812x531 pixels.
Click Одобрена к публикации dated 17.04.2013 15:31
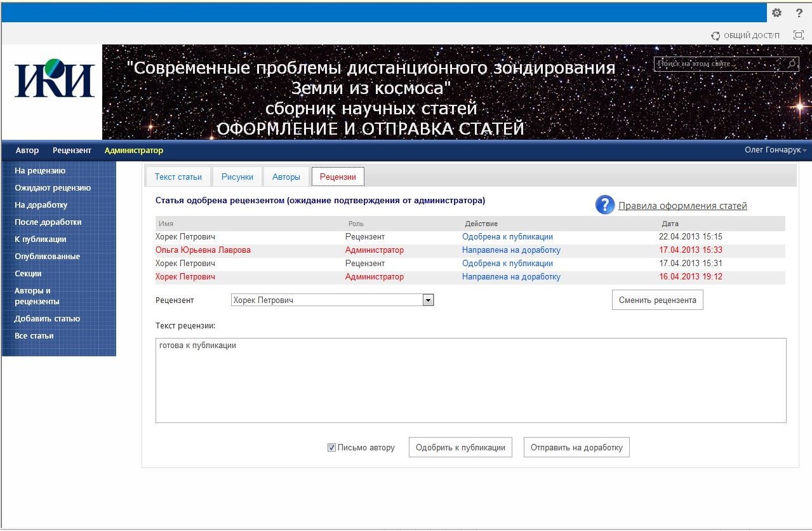[507, 264]
